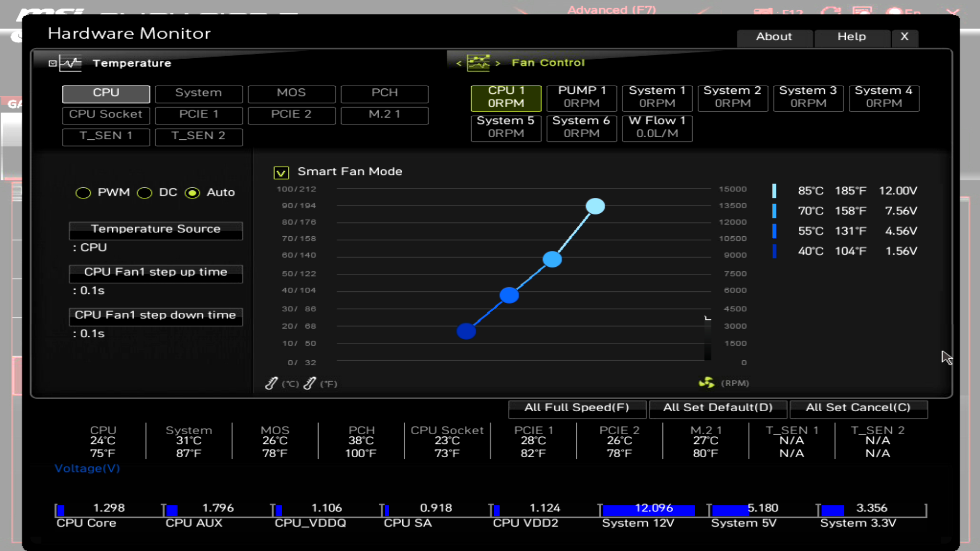Click the Fahrenheit thermometer icon
The width and height of the screenshot is (980, 551).
pos(310,383)
